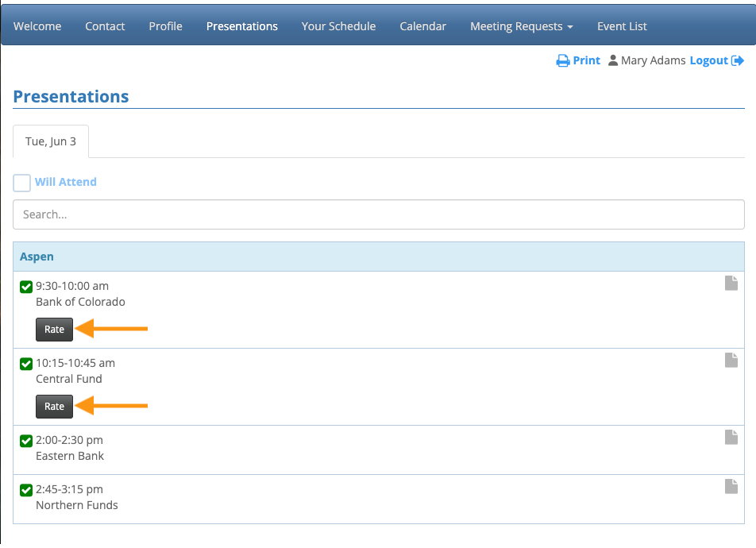Select the Tue, Jun 3 tab
This screenshot has width=756, height=548.
(51, 141)
